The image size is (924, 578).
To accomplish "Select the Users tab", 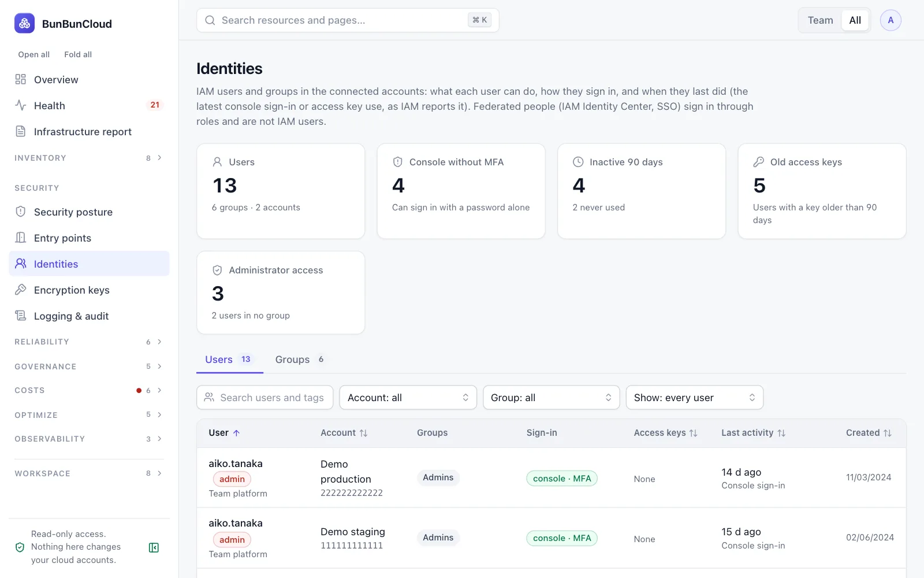I will (230, 360).
